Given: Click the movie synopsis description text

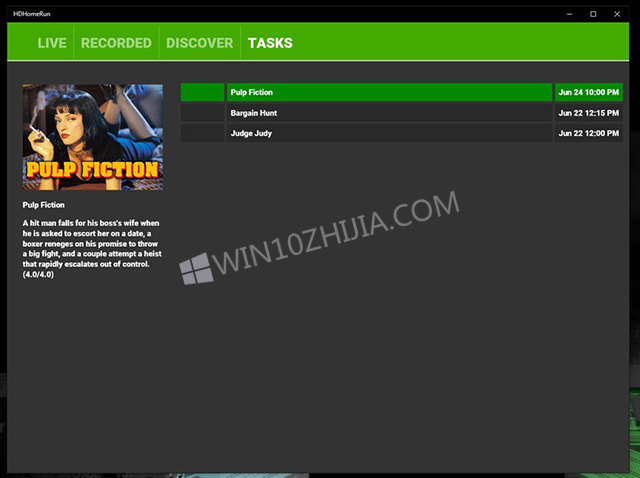Looking at the screenshot, I should coord(92,249).
